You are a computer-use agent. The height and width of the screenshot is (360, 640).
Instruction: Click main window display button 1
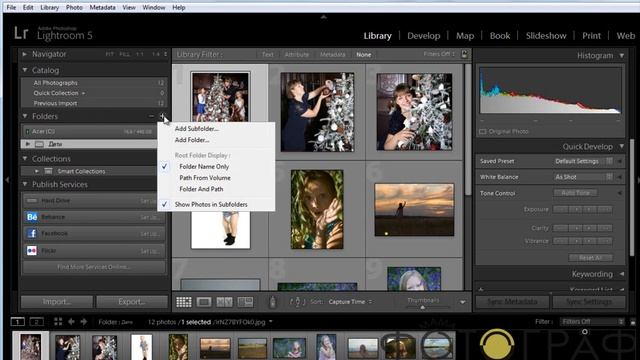point(18,322)
